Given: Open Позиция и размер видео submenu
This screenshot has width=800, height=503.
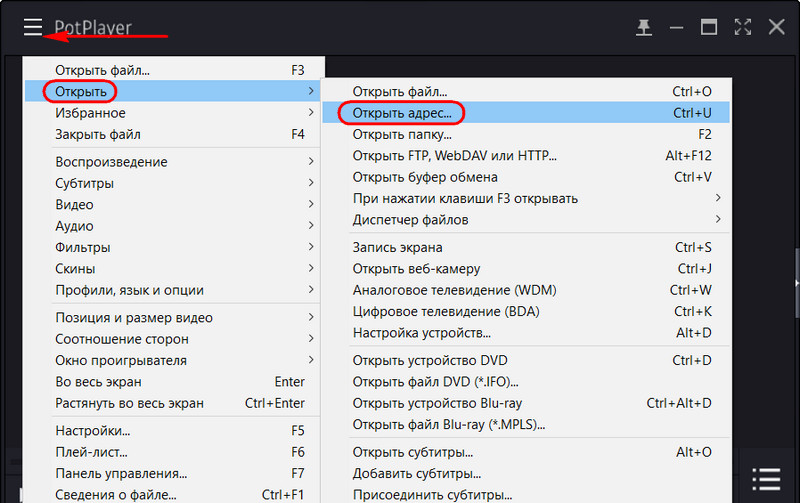Looking at the screenshot, I should [x=173, y=318].
